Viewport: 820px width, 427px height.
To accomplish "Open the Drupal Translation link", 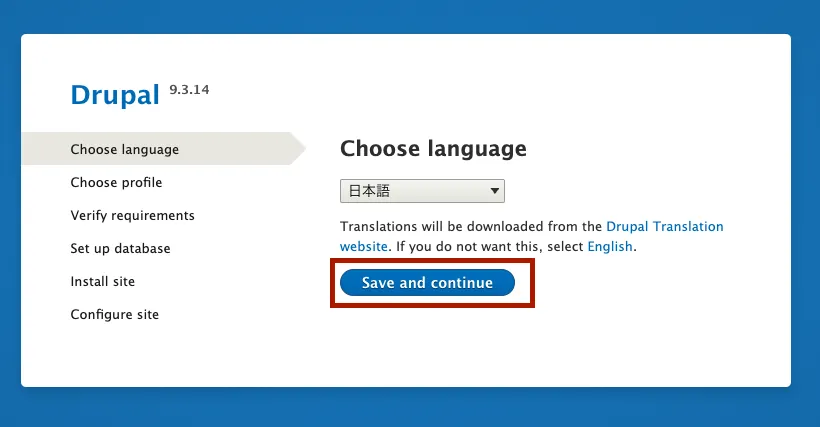I will tap(664, 227).
